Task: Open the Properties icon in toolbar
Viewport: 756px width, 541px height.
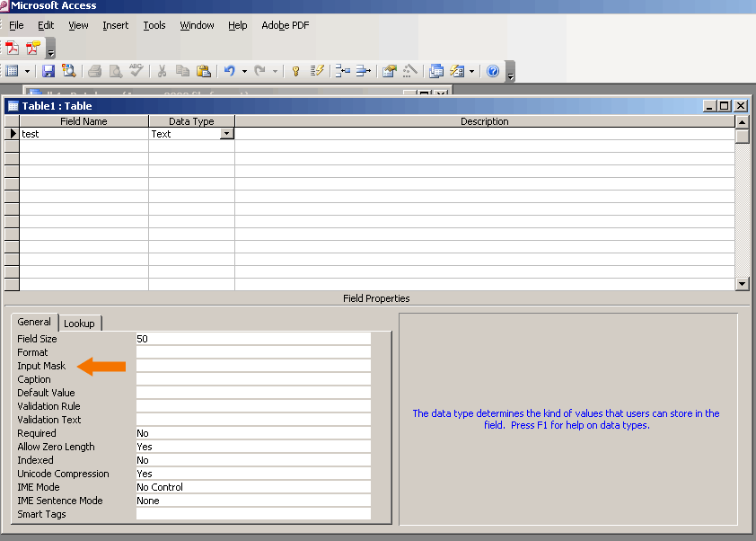Action: point(389,71)
